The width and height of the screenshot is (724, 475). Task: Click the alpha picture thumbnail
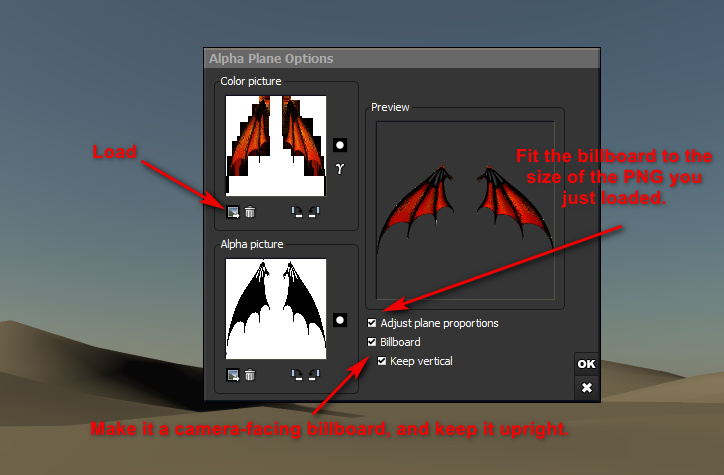click(276, 309)
